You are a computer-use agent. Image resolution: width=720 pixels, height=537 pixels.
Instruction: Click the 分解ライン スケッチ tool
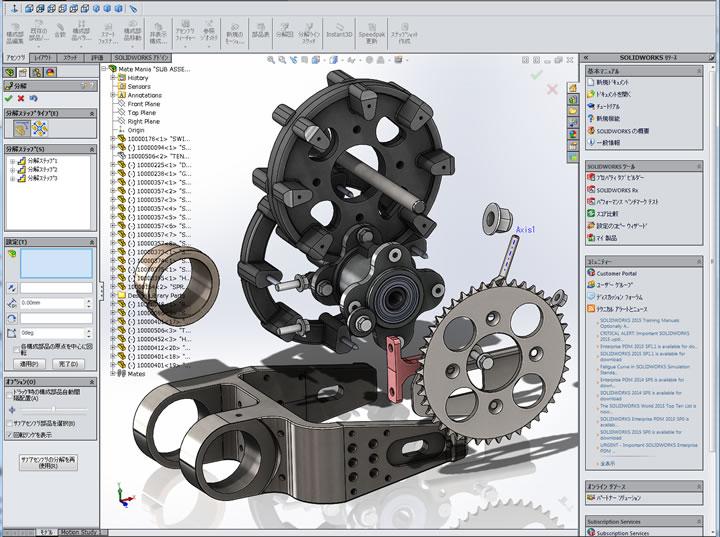tap(309, 32)
